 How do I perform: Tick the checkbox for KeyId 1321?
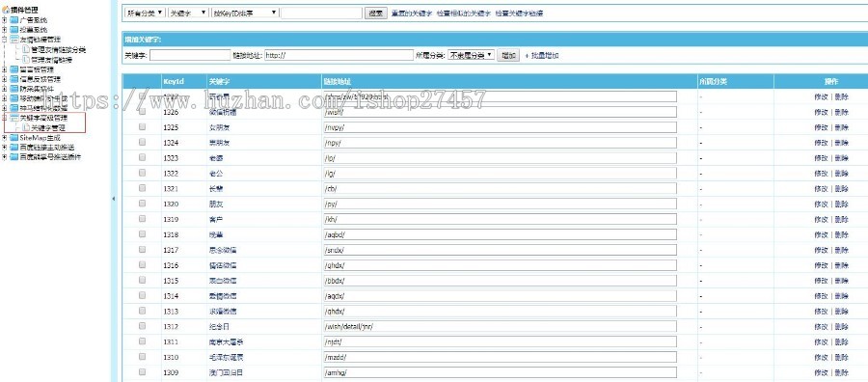[143, 188]
